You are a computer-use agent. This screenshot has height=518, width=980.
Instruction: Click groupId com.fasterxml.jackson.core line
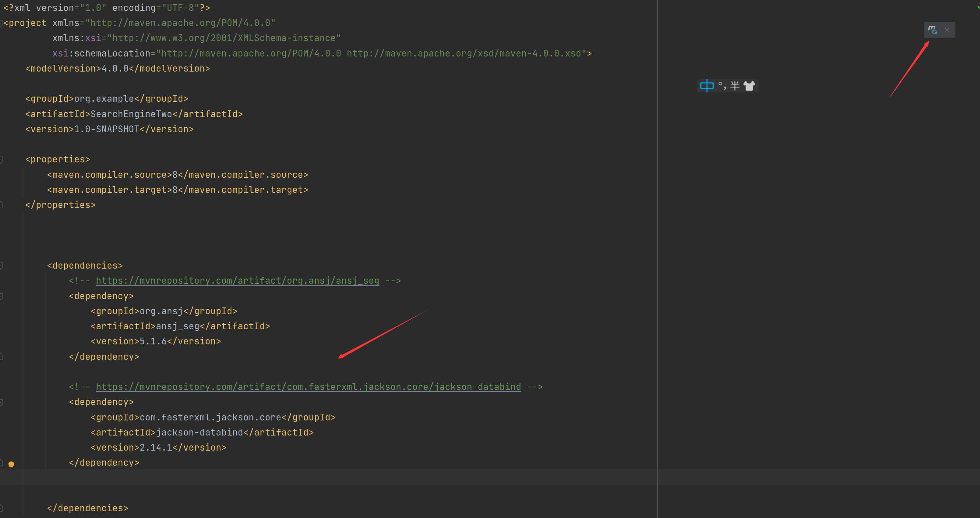pos(213,418)
